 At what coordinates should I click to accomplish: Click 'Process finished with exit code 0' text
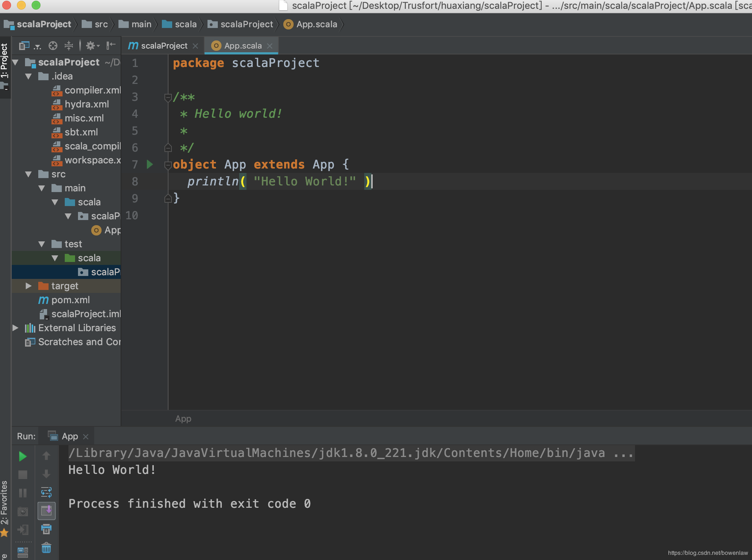click(x=190, y=504)
